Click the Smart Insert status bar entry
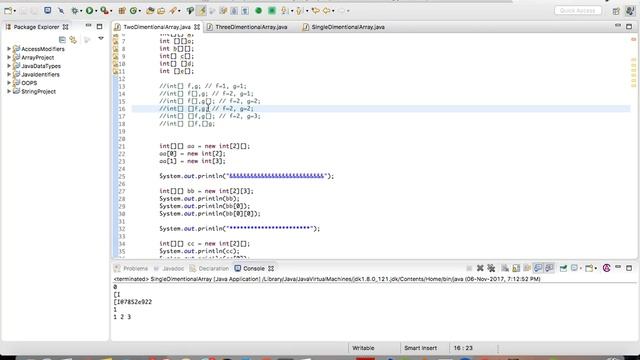The width and height of the screenshot is (640, 360). pyautogui.click(x=420, y=348)
